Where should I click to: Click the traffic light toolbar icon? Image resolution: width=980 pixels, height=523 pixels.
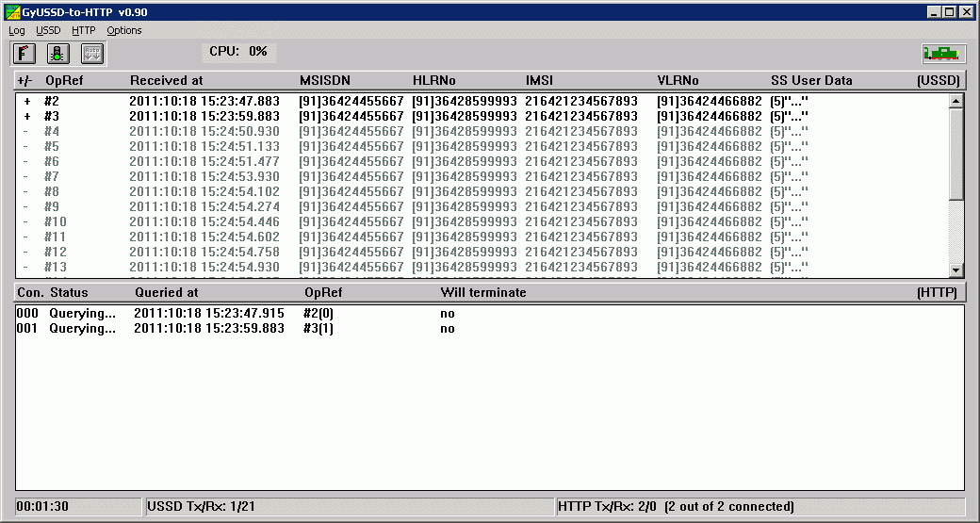click(57, 54)
